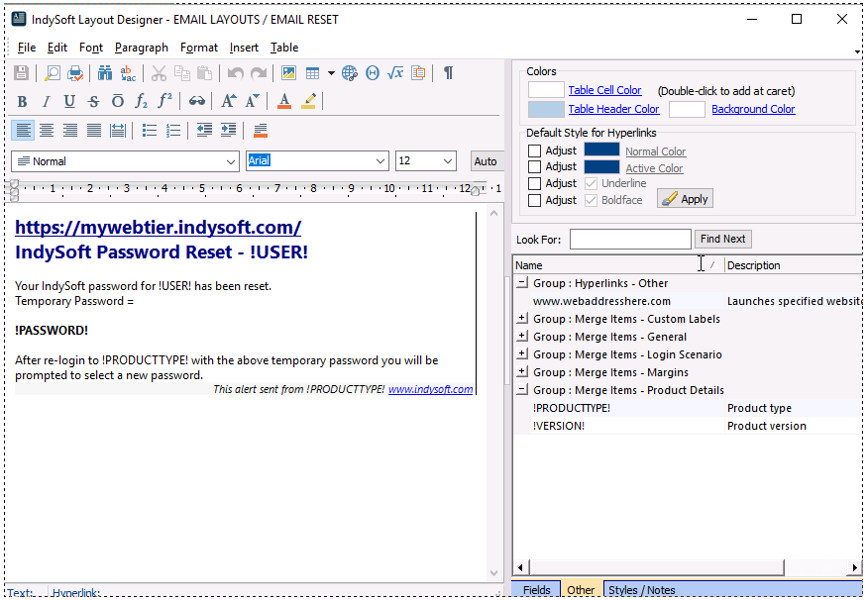Open the Paragraph menu
The height and width of the screenshot is (600, 868).
pyautogui.click(x=141, y=48)
